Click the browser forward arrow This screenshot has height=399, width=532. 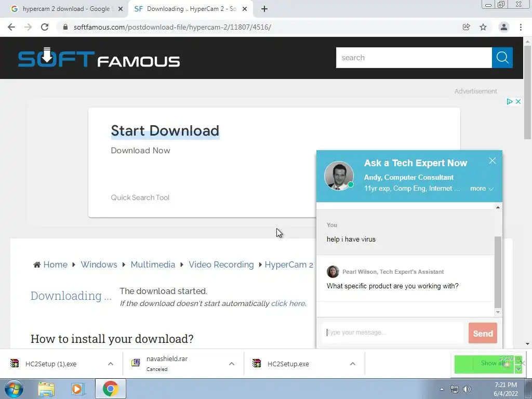pyautogui.click(x=28, y=27)
